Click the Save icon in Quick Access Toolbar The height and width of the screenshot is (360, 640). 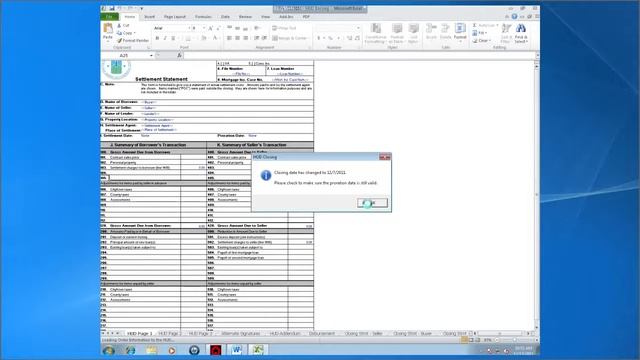pyautogui.click(x=111, y=8)
